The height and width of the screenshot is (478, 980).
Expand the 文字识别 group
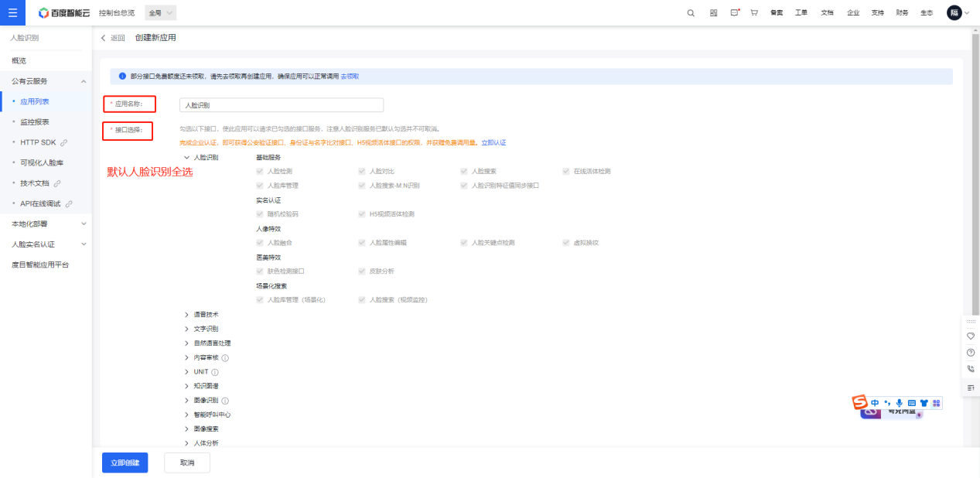tap(186, 329)
